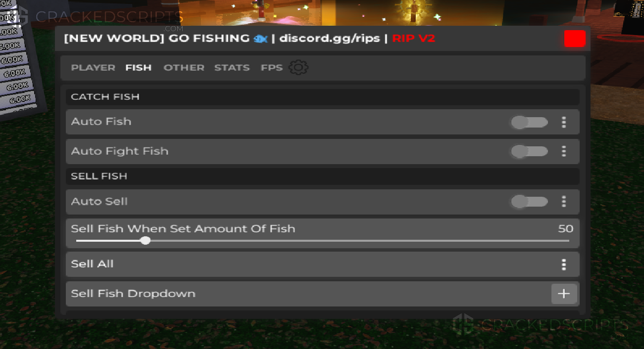Click the Sell All button
Screen dimensions: 644x349
click(322, 264)
